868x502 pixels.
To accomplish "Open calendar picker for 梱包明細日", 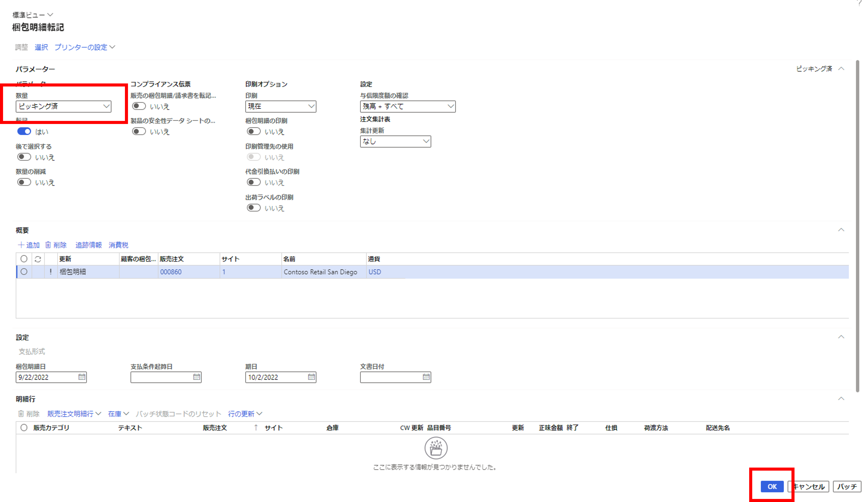I will pos(82,377).
